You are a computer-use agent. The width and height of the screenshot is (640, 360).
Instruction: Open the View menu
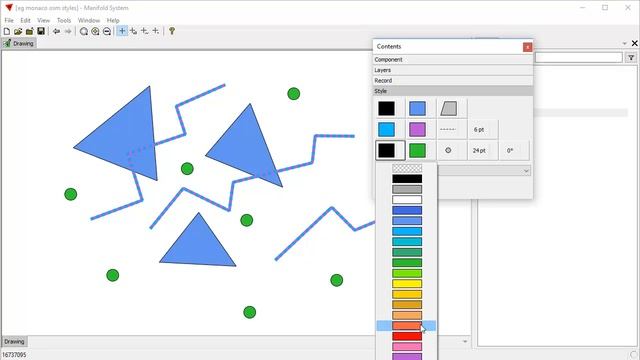coord(43,20)
